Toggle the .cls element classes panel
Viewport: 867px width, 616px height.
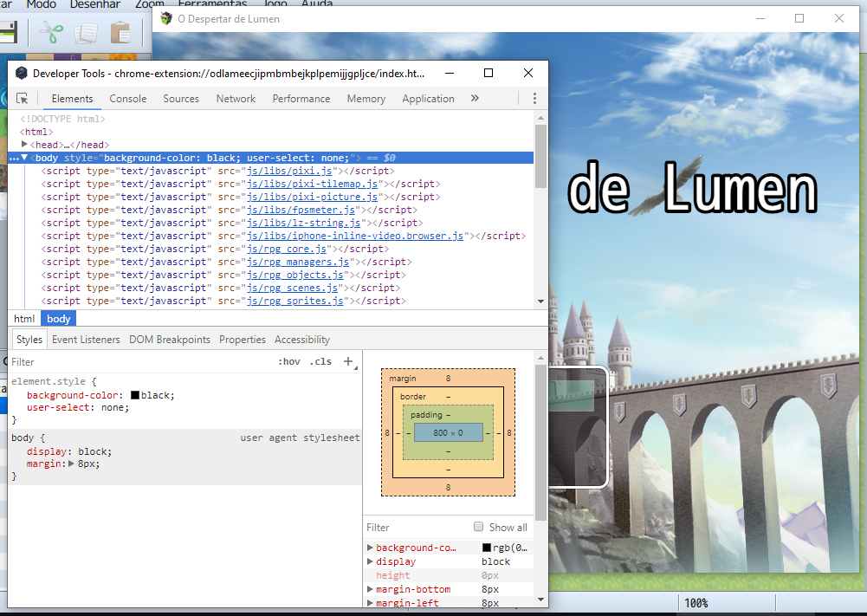[320, 361]
